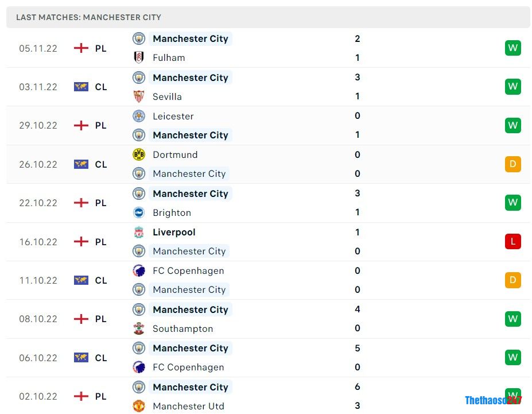Viewport: 532px width, 414px height.
Task: Click the Liverpool club crest icon
Action: [139, 233]
